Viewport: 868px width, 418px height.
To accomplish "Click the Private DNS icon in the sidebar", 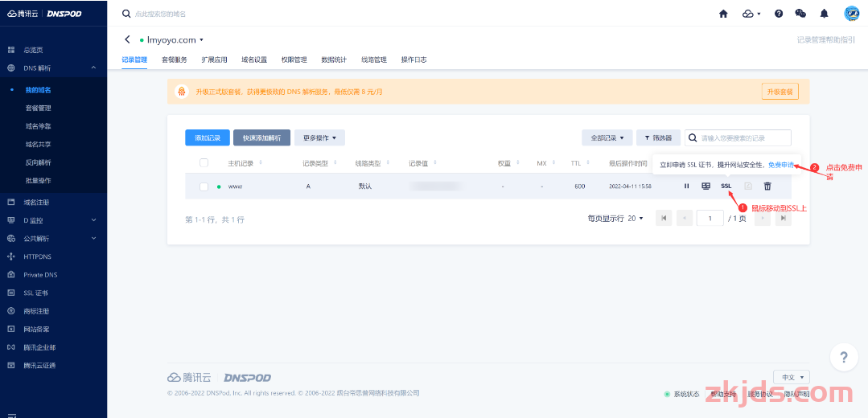I will [11, 275].
